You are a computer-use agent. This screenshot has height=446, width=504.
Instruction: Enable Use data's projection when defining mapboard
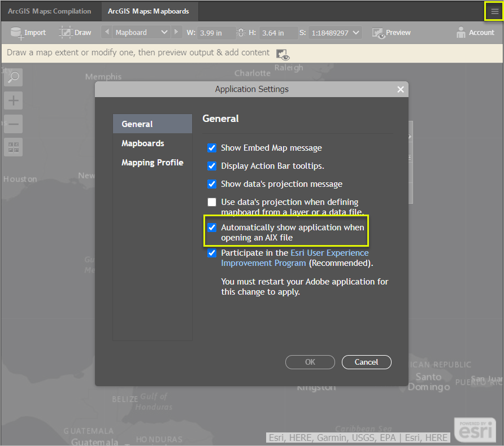[212, 202]
